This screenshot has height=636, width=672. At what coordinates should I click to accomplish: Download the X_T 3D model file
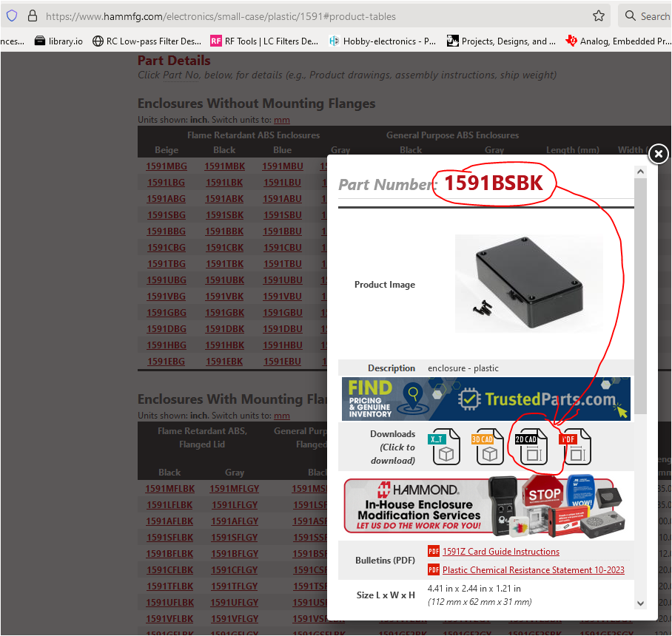(445, 447)
